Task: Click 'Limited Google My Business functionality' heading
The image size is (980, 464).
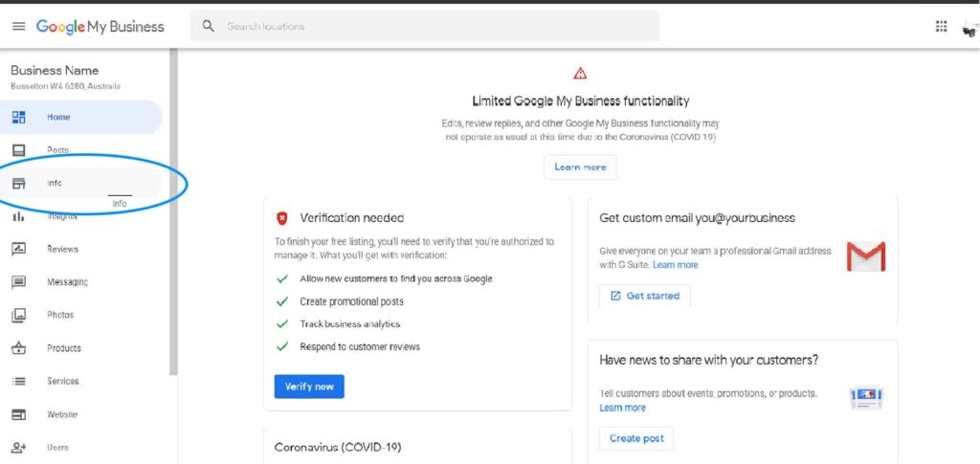Action: [x=581, y=100]
